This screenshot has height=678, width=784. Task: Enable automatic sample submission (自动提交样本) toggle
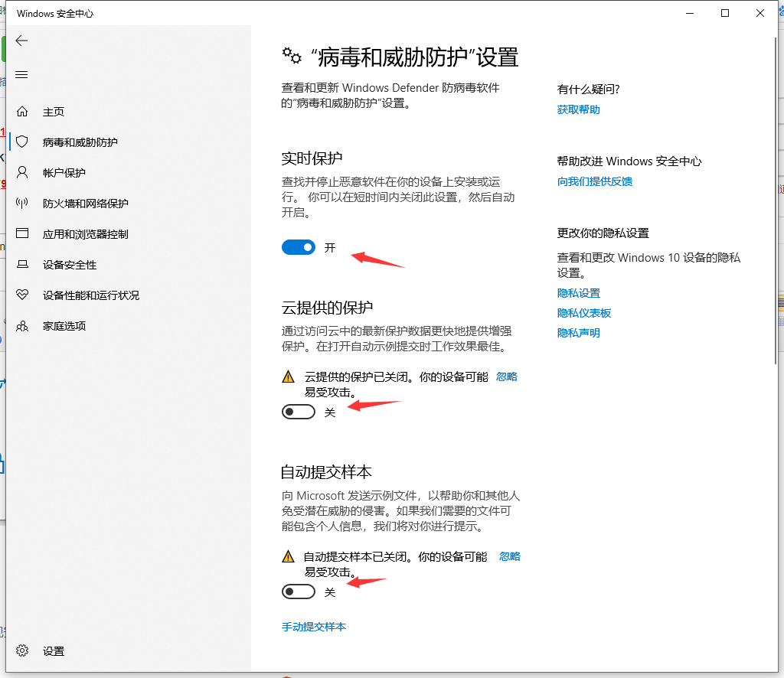pos(299,592)
